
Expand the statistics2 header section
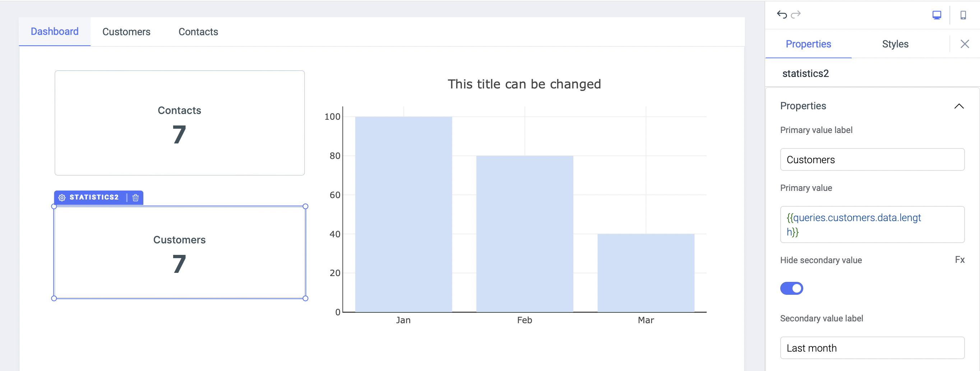(805, 73)
